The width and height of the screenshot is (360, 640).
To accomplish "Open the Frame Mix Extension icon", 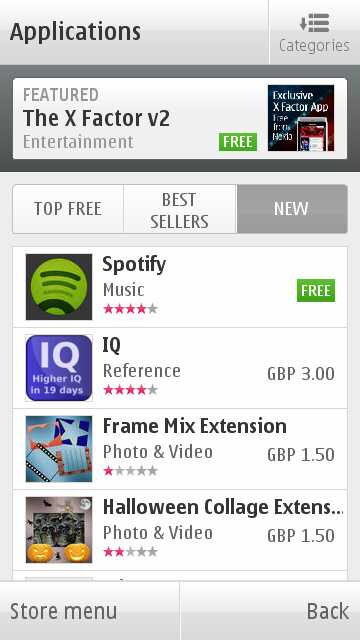I will [59, 449].
